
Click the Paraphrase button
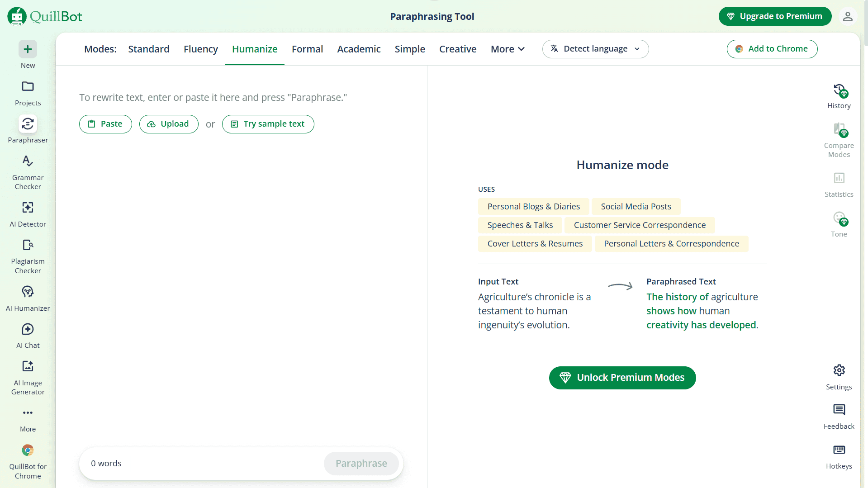361,464
